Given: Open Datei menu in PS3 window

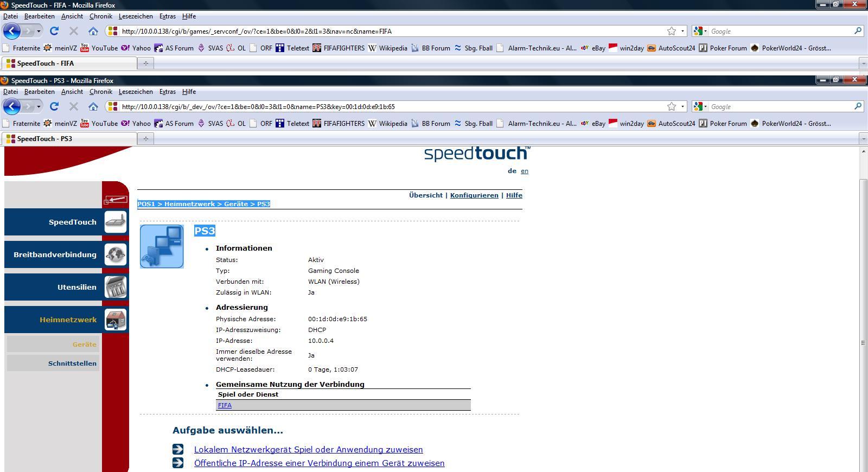Looking at the screenshot, I should click(x=10, y=92).
